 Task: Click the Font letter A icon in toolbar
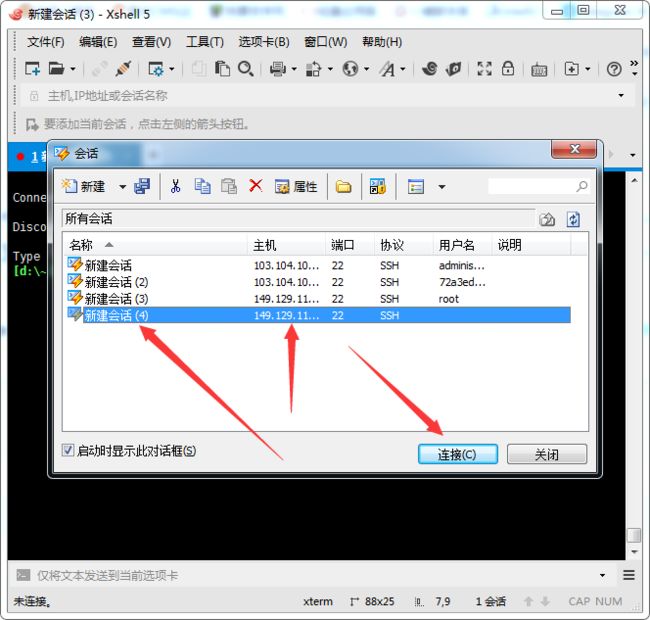387,69
